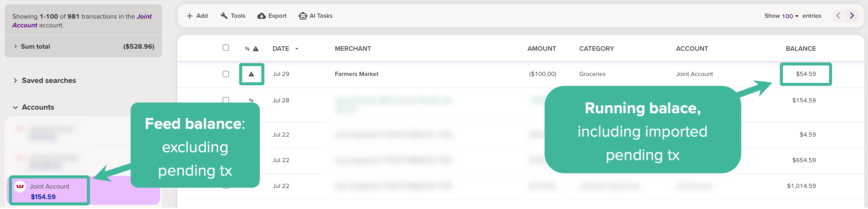Open the Farmers Market merchant entry
This screenshot has width=868, height=209.
[x=356, y=74]
